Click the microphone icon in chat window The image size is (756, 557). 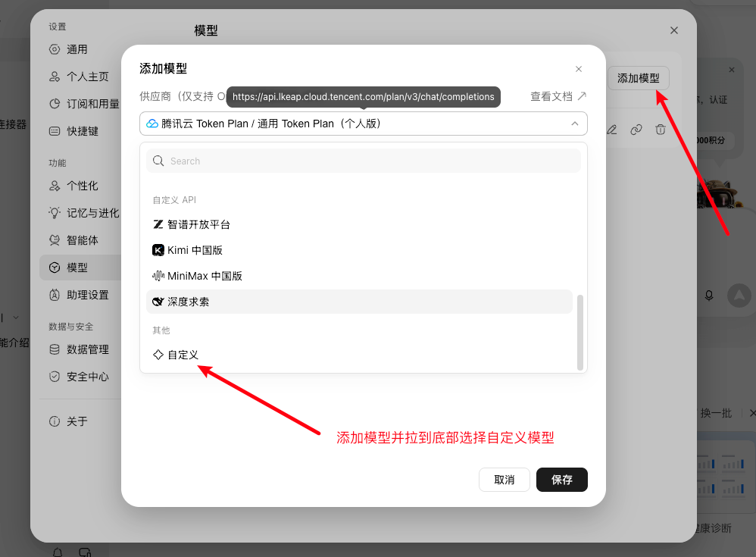[709, 295]
